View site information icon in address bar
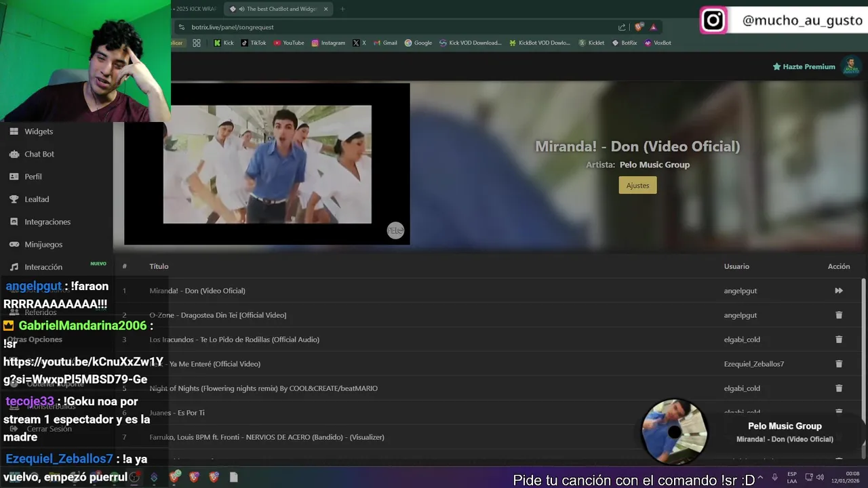Viewport: 868px width, 488px height. [x=181, y=27]
